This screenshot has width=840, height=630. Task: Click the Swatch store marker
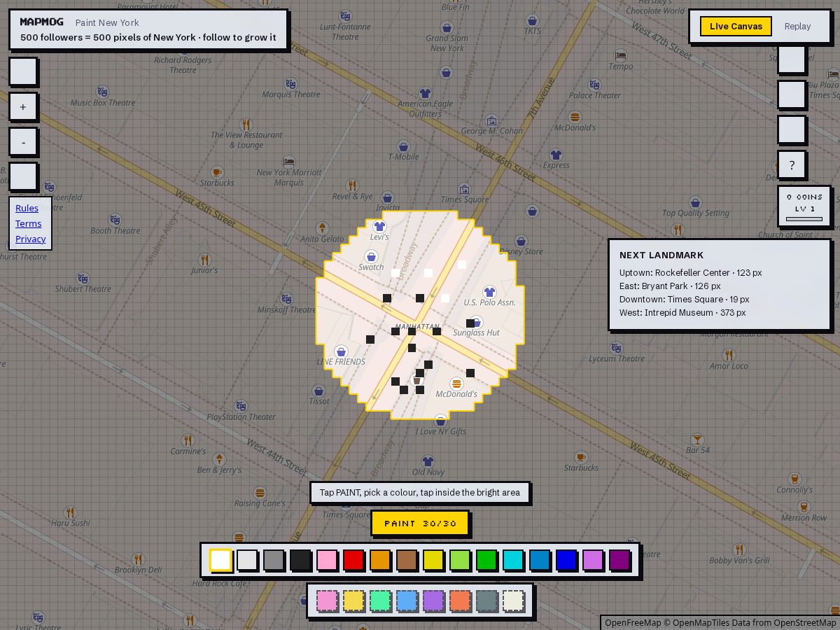(371, 256)
